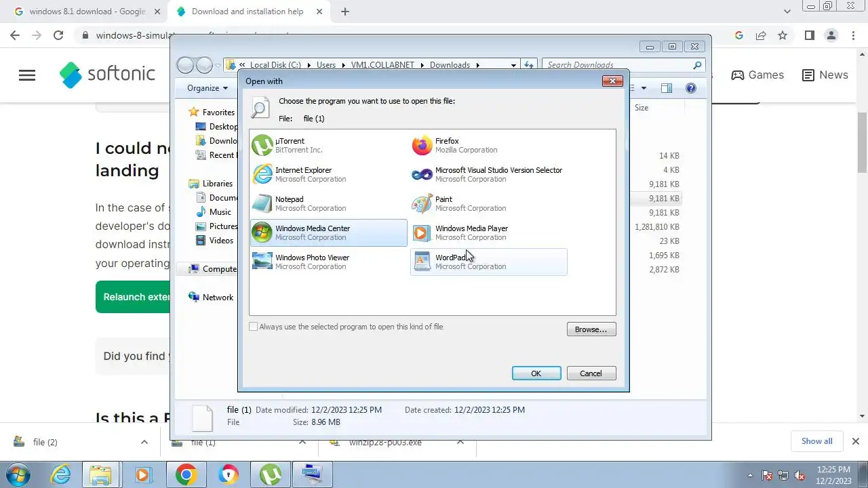Open the Explorer view options dropdown arrow

[644, 88]
